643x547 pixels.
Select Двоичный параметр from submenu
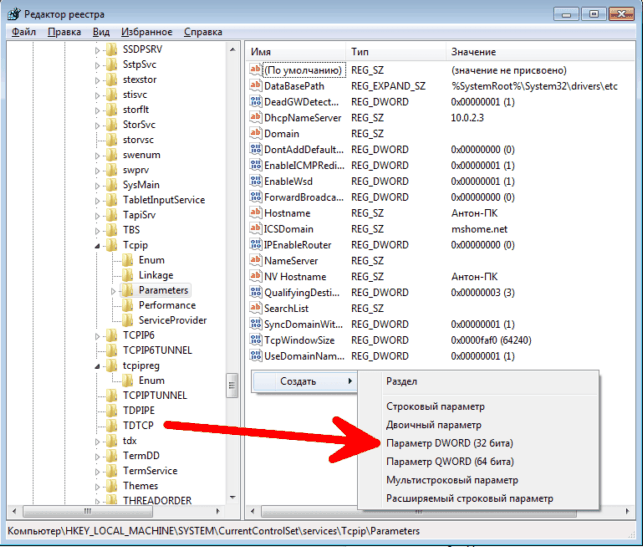pos(433,425)
